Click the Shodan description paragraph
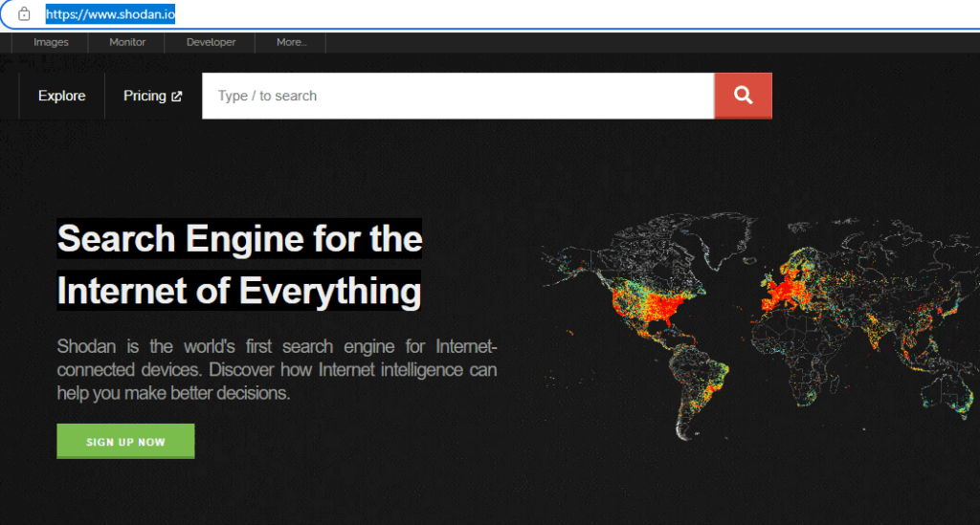980x525 pixels. 277,369
